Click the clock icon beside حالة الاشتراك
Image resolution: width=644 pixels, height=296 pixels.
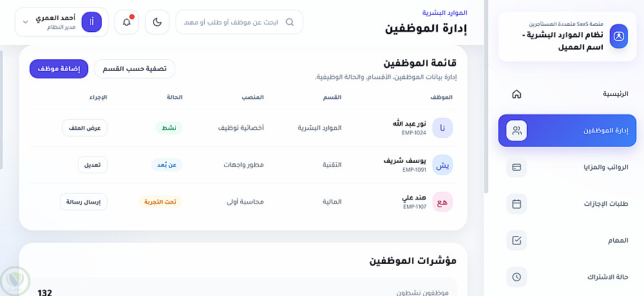point(516,277)
